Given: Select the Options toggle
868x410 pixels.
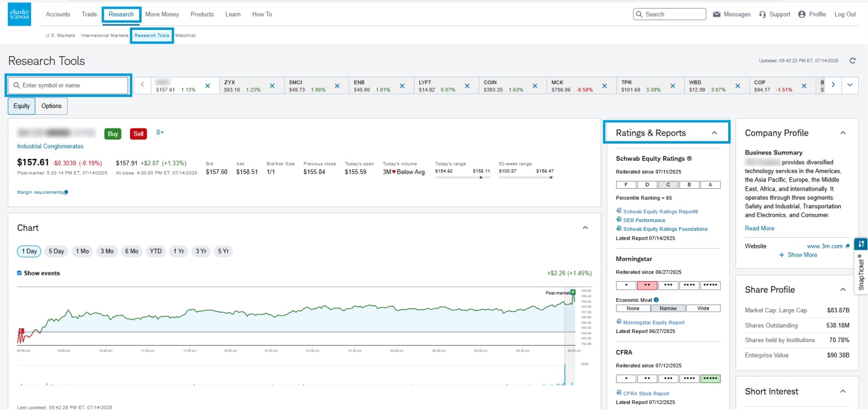Looking at the screenshot, I should (51, 106).
